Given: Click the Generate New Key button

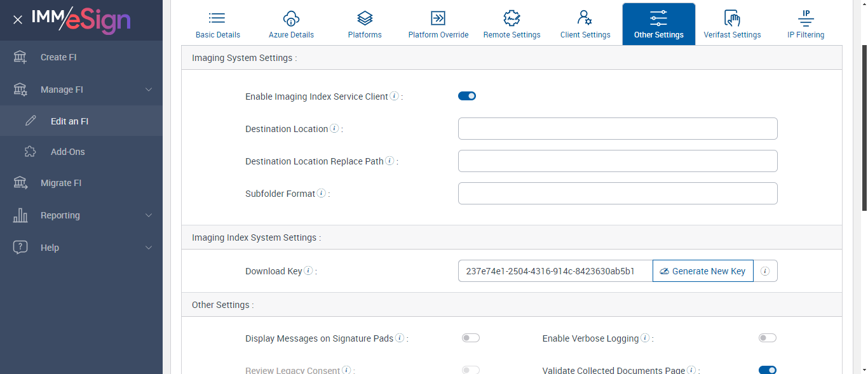Looking at the screenshot, I should click(703, 271).
